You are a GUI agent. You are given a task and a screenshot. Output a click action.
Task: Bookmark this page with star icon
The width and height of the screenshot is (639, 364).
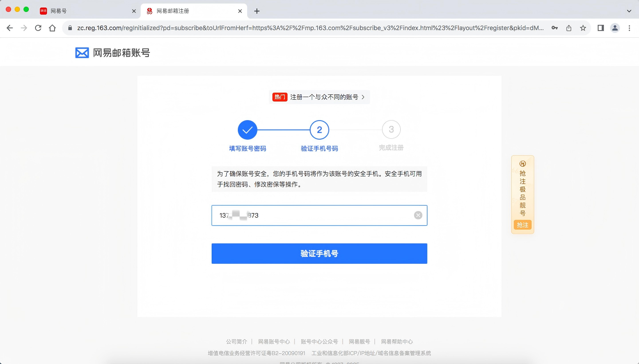click(x=583, y=28)
